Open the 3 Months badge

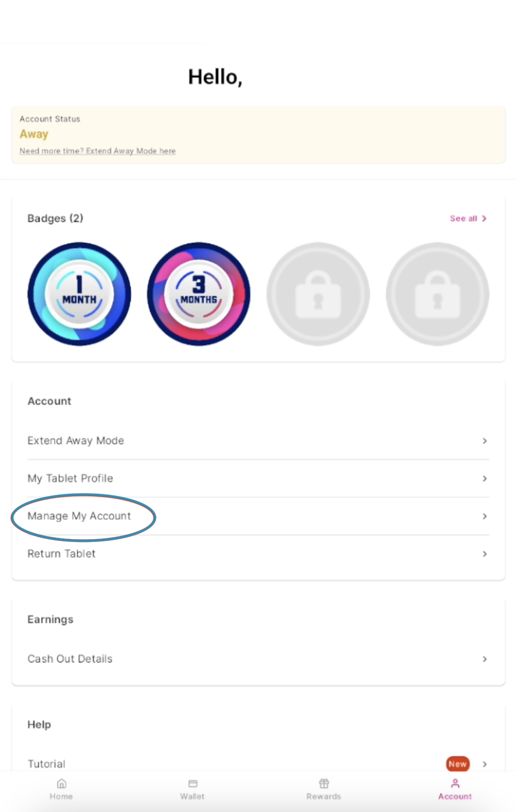(199, 294)
